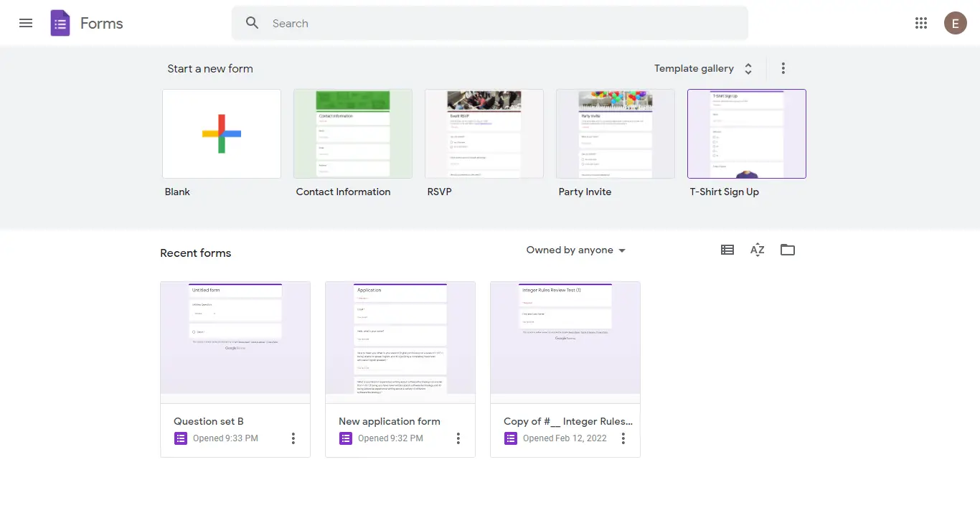The height and width of the screenshot is (513, 980).
Task: Open more options for New application form
Action: [458, 438]
